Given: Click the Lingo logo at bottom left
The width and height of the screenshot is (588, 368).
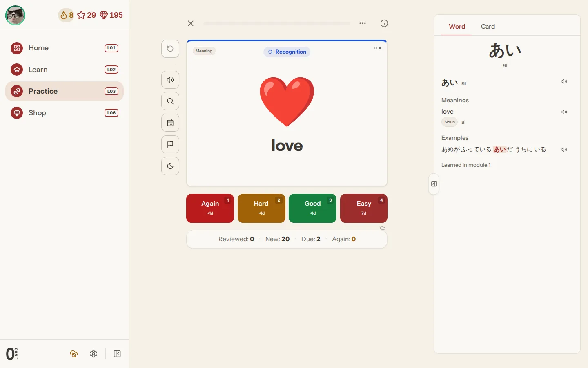Looking at the screenshot, I should [12, 354].
